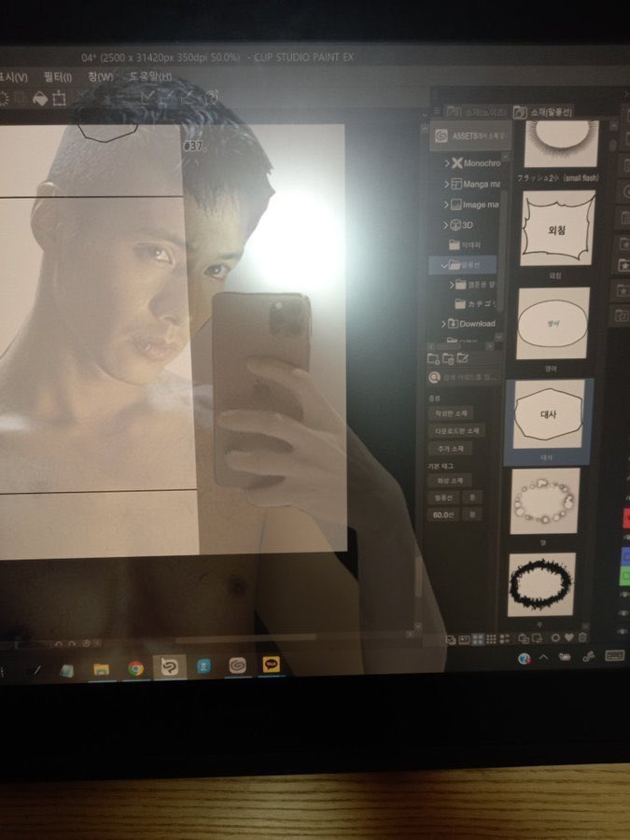Click the Help question mark icon
Image resolution: width=630 pixels, height=840 pixels.
pos(211,96)
